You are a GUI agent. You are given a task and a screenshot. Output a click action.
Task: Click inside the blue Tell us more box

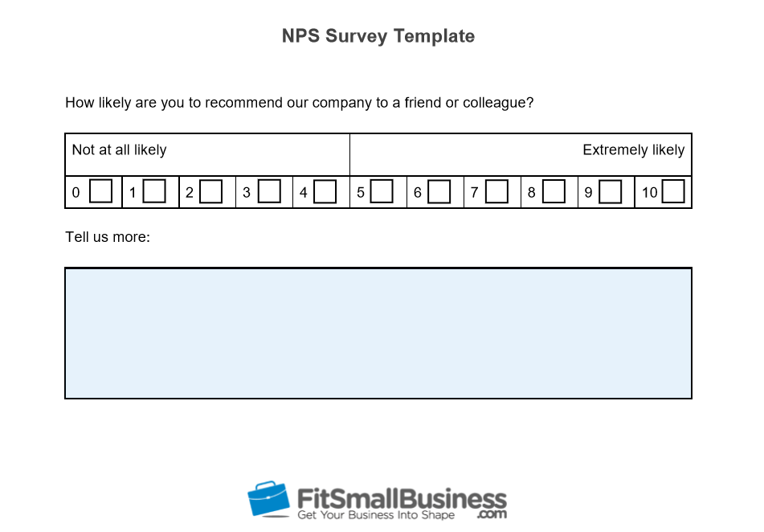[378, 333]
